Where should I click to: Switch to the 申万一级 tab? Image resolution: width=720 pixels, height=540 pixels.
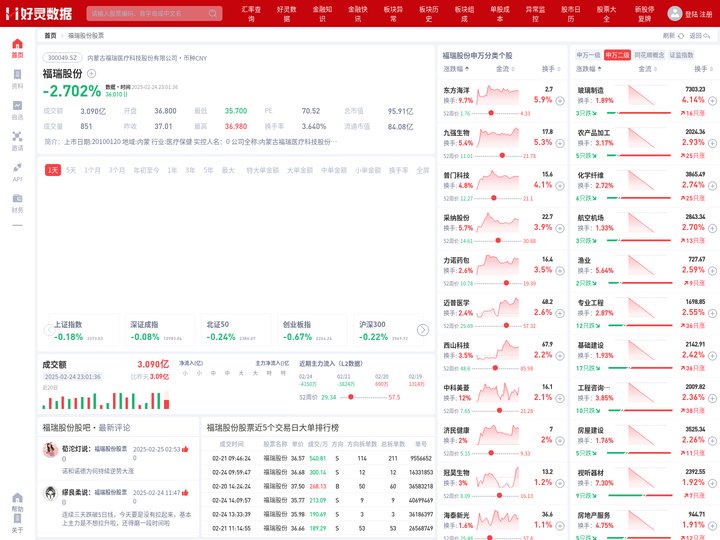tap(588, 55)
